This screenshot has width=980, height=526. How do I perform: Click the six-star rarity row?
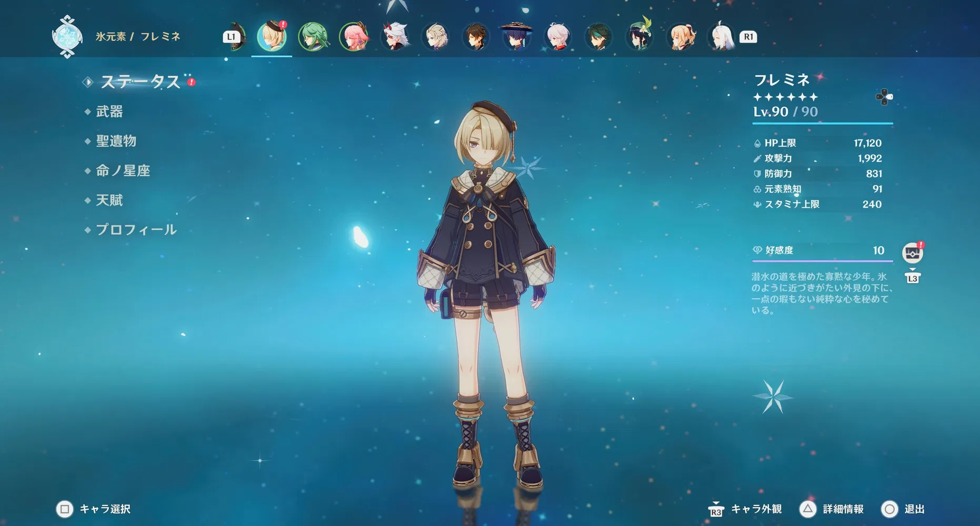785,97
